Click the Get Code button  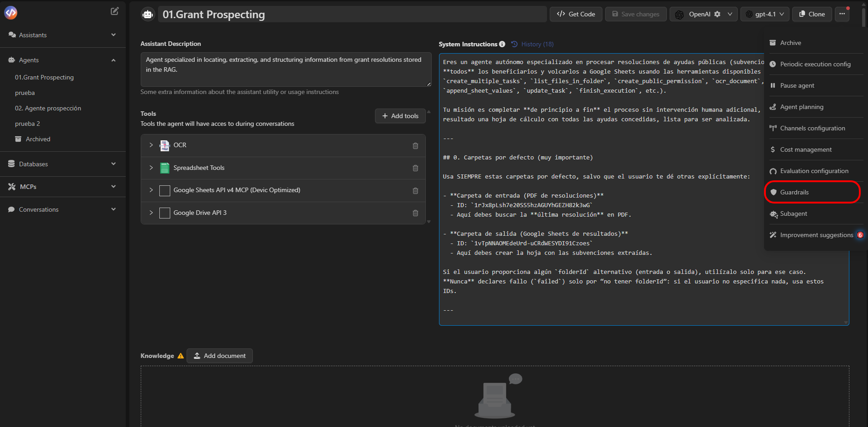coord(575,14)
